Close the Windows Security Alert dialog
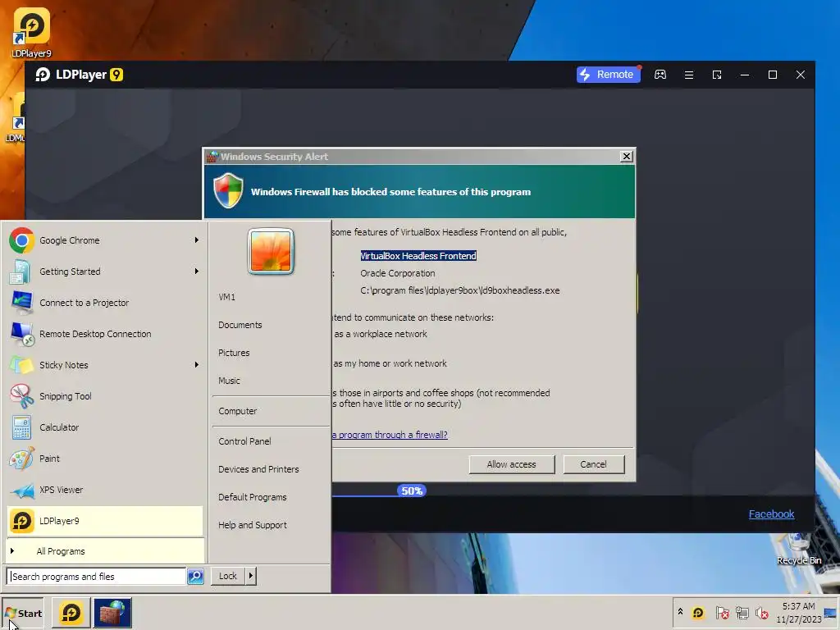The width and height of the screenshot is (840, 630). tap(626, 157)
